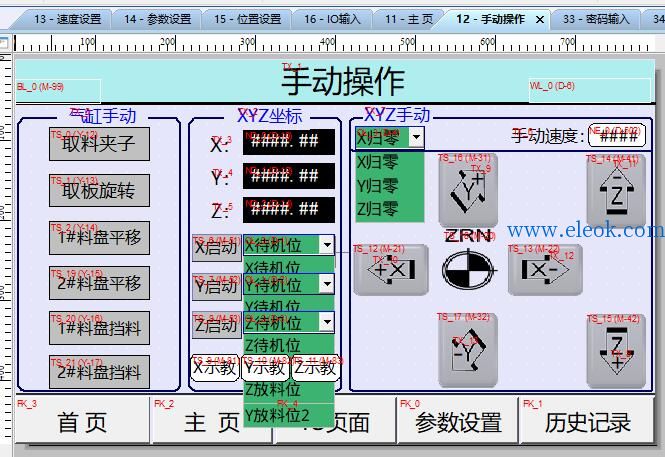The width and height of the screenshot is (665, 457).
Task: Toggle the 2#料盘挡料 button
Action: coord(99,372)
